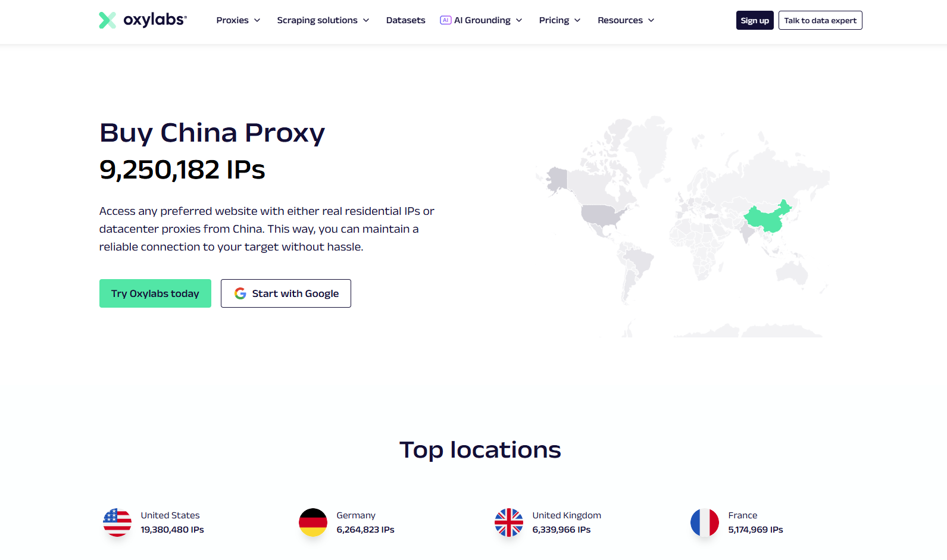Image resolution: width=947 pixels, height=560 pixels.
Task: Expand the AI Grounding chevron
Action: pos(519,20)
